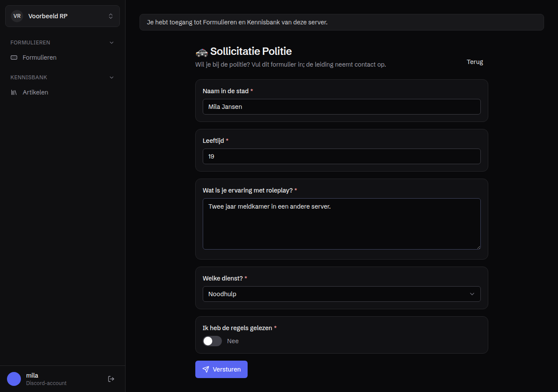This screenshot has width=558, height=392.
Task: Click the paper plane icon on Versturen
Action: (x=206, y=369)
